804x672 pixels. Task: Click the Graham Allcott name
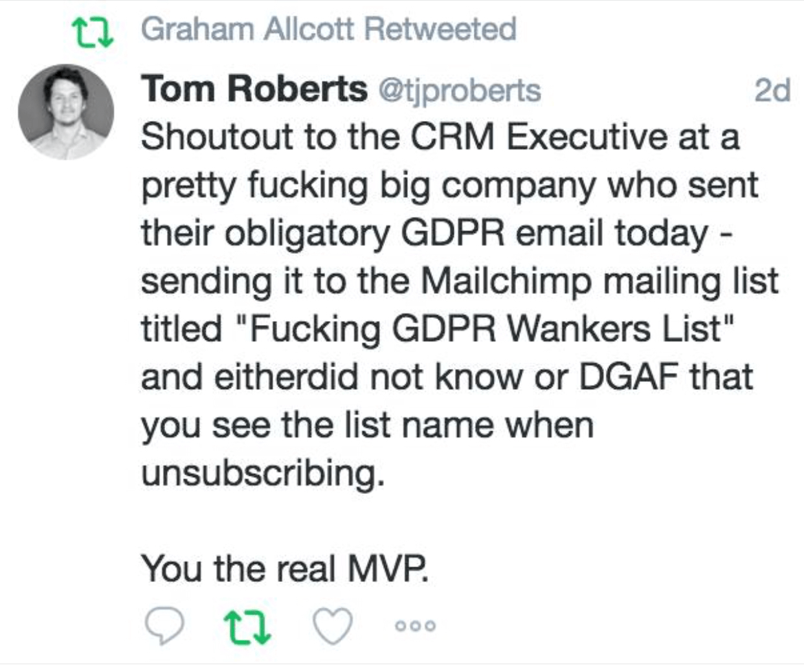click(x=247, y=29)
